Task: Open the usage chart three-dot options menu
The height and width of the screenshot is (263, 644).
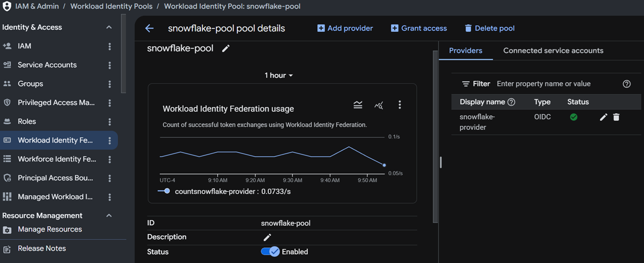Action: point(399,105)
